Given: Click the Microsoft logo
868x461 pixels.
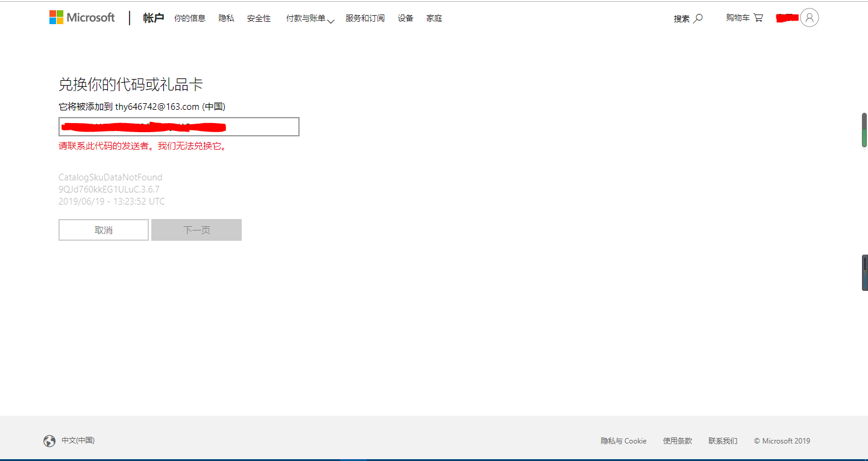Looking at the screenshot, I should pos(82,17).
